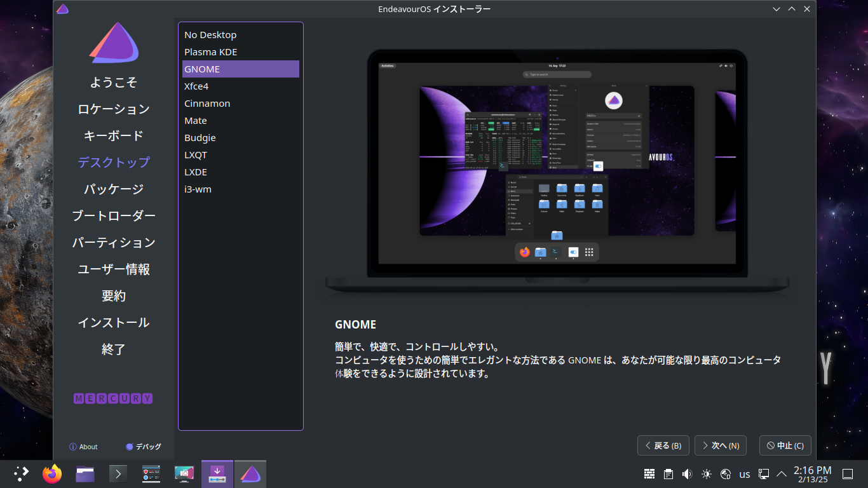Screen dimensions: 868x488
Task: Choose the LXQT desktop
Action: click(x=241, y=155)
